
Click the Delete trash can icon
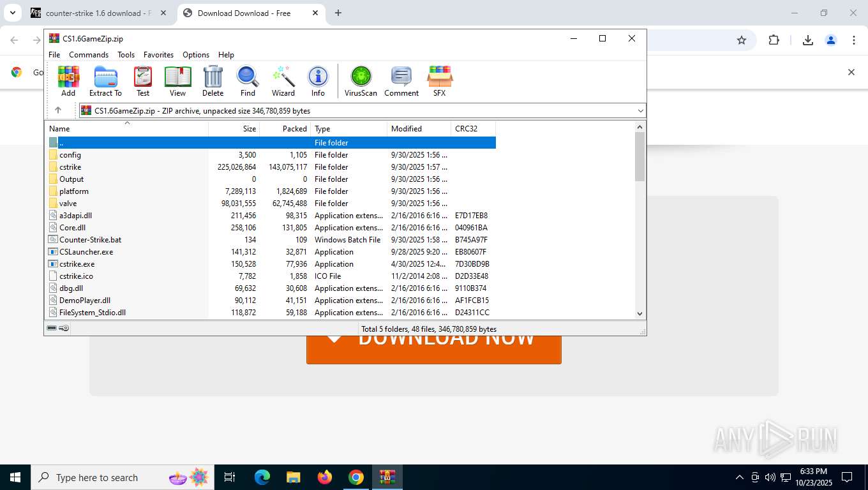(x=213, y=81)
